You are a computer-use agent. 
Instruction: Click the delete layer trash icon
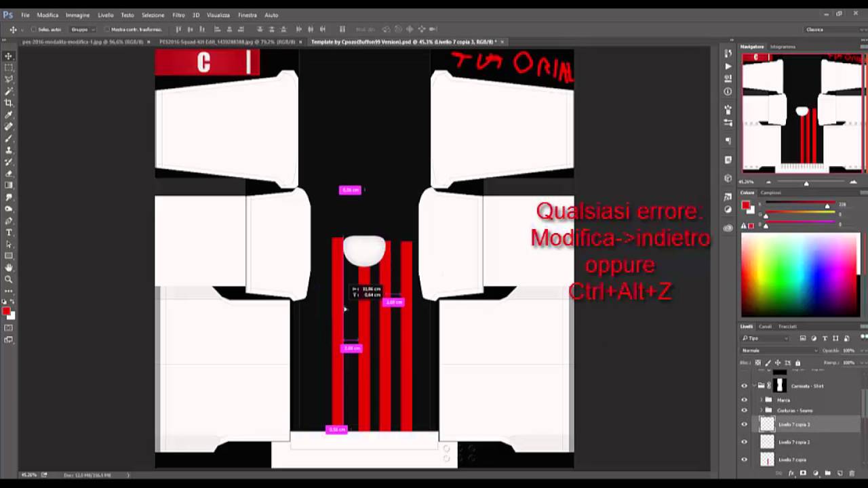pos(852,473)
